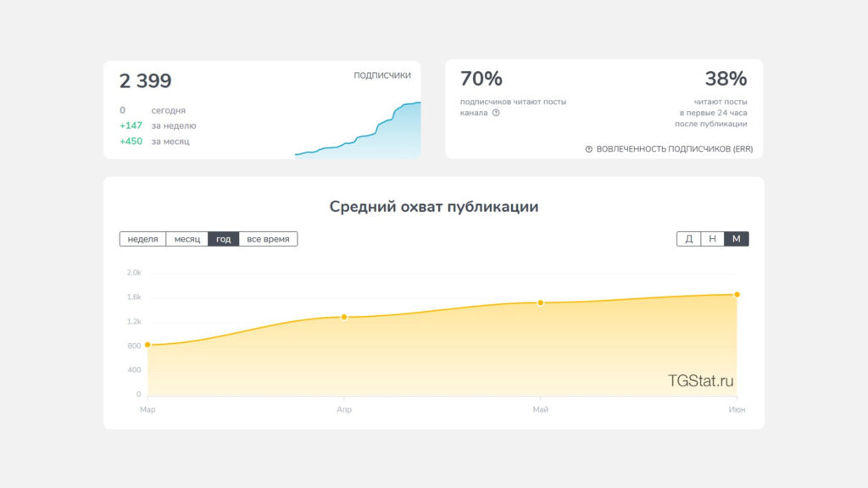Click the Май data point on chart
Screen dimensions: 868x488
point(540,302)
